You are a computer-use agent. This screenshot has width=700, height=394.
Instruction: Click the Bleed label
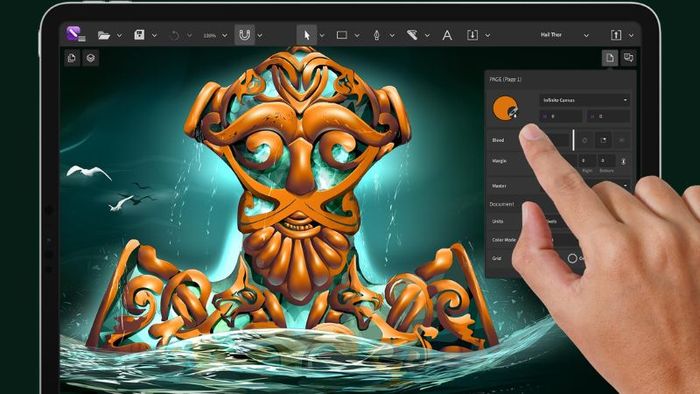click(498, 140)
